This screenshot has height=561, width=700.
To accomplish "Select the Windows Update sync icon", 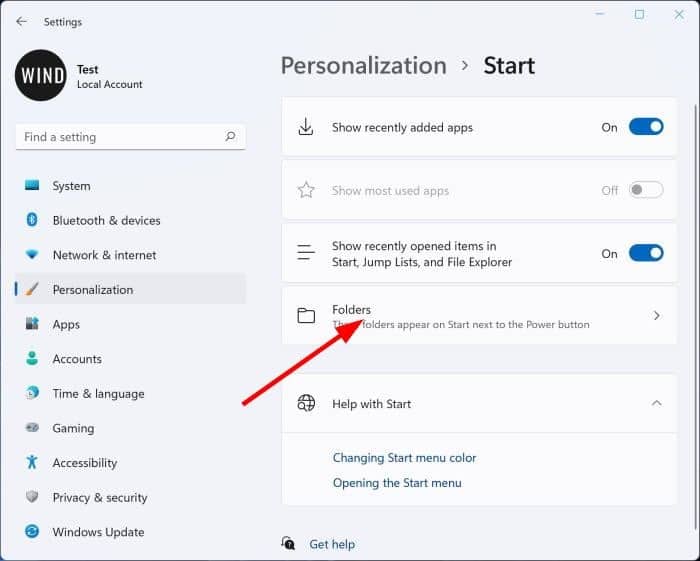I will [32, 532].
